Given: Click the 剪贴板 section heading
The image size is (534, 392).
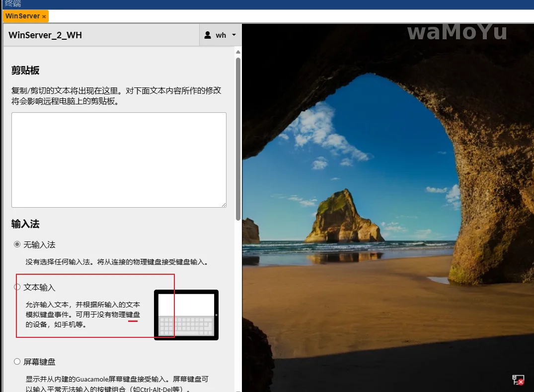Looking at the screenshot, I should pyautogui.click(x=25, y=71).
